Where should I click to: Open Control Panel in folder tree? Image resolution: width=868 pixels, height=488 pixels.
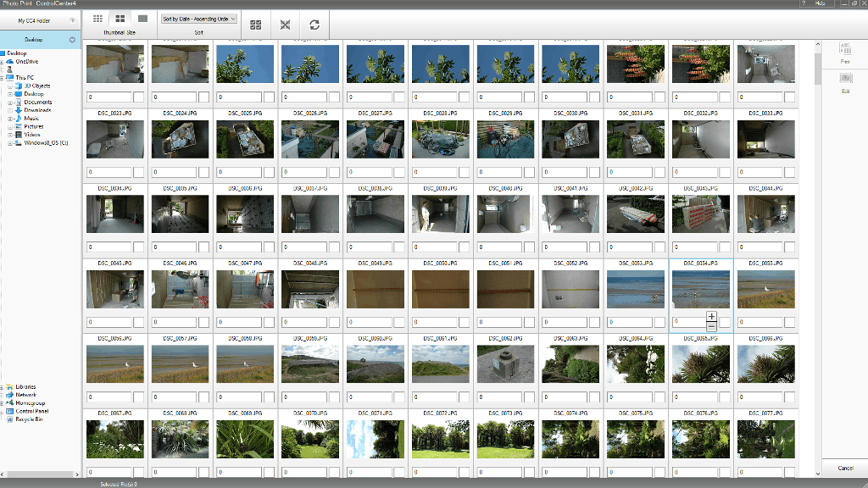coord(32,411)
